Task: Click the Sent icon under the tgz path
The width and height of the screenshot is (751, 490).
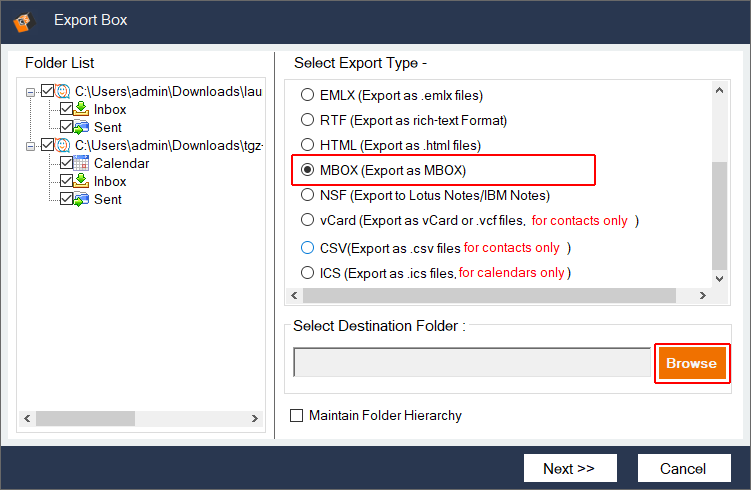Action: pyautogui.click(x=83, y=199)
